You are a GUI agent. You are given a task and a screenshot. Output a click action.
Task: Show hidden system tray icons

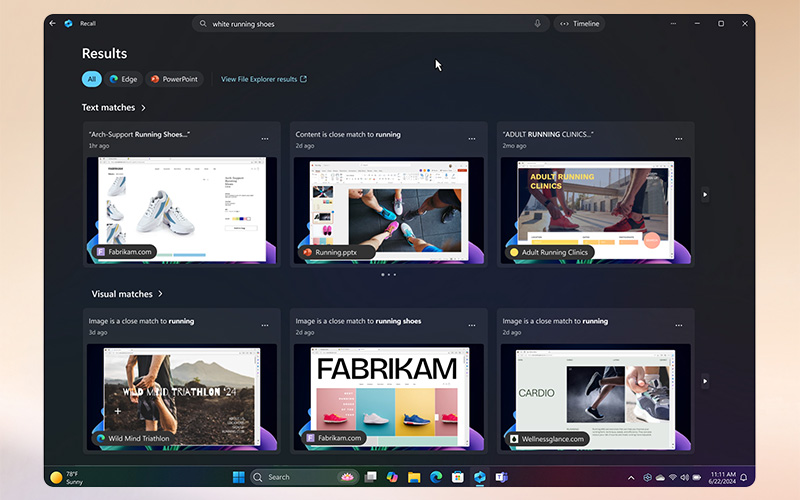631,478
